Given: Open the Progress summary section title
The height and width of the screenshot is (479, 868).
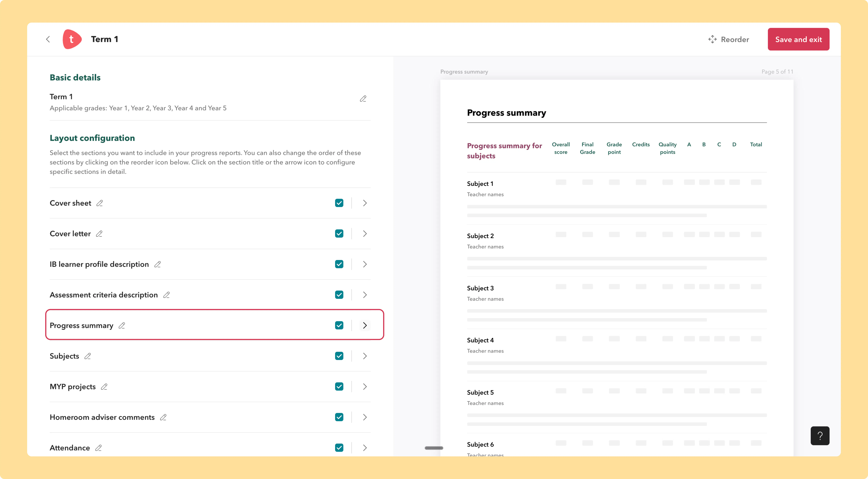Looking at the screenshot, I should coord(82,326).
